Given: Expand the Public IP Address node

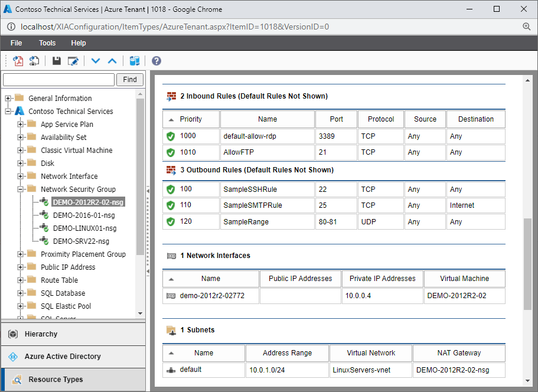Looking at the screenshot, I should tap(20, 267).
